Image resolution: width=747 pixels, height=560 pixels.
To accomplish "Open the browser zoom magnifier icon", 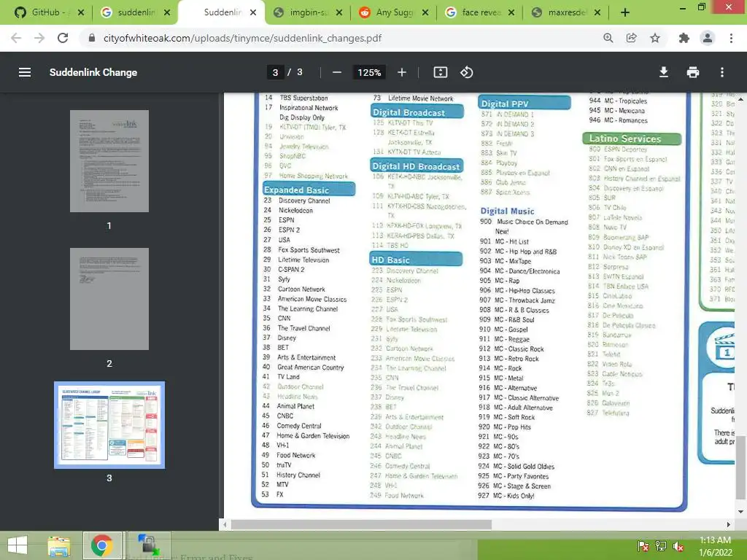I will tap(608, 38).
